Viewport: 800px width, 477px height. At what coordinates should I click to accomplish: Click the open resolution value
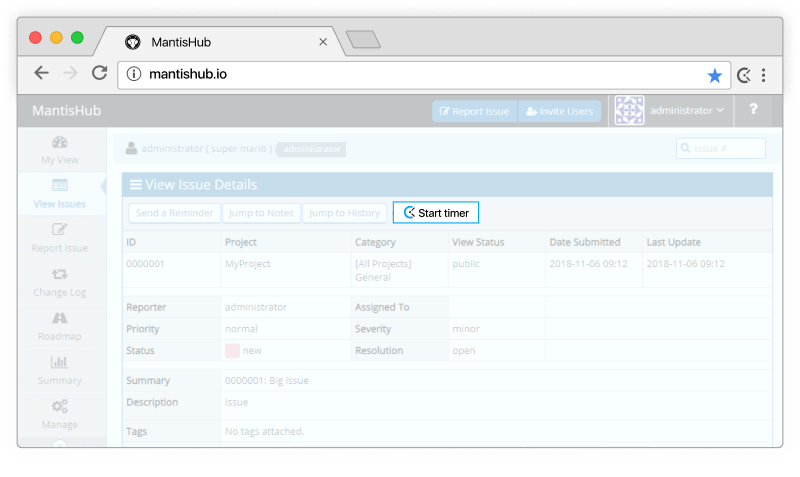coord(464,350)
